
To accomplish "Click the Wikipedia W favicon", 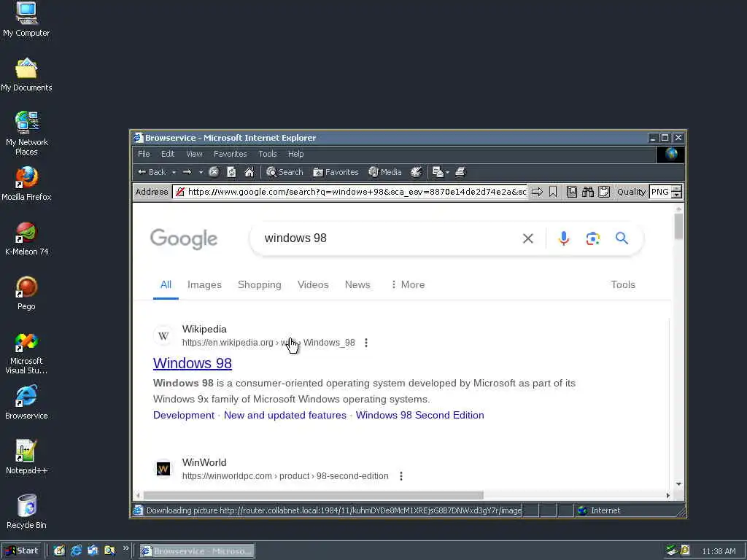I will [163, 336].
